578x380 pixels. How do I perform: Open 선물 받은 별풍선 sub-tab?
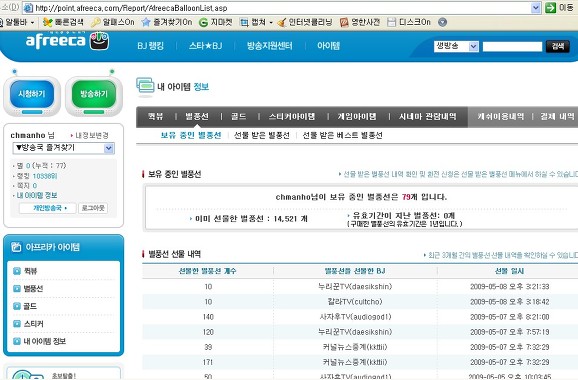[x=262, y=135]
